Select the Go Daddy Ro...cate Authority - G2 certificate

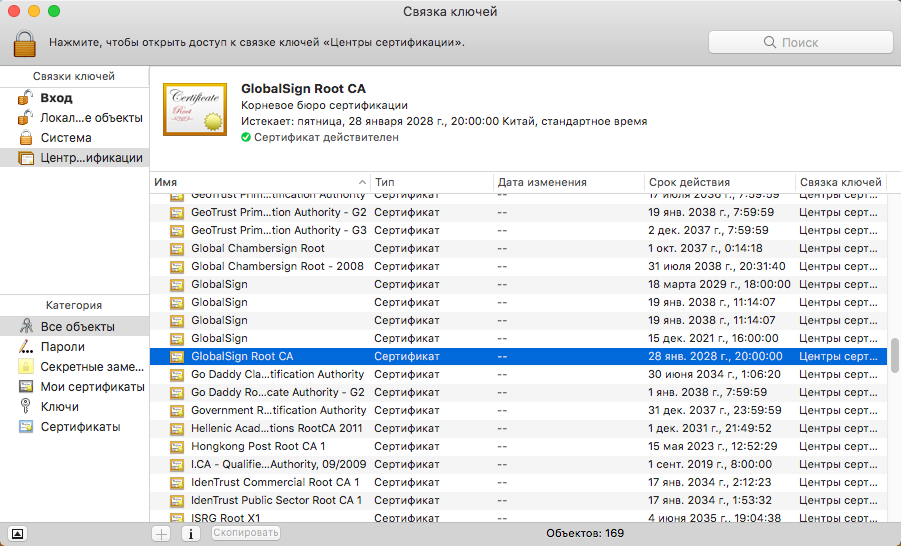click(518, 393)
